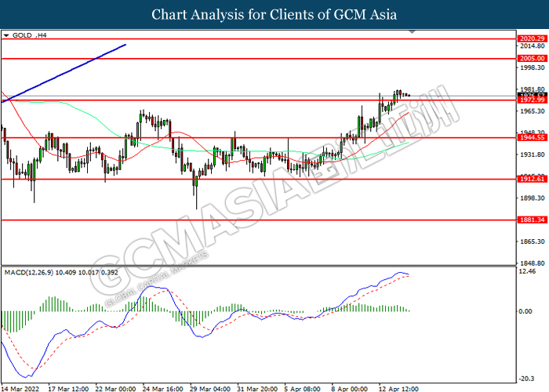
Task: Click the MACD -20.3 scale value
Action: point(527,379)
